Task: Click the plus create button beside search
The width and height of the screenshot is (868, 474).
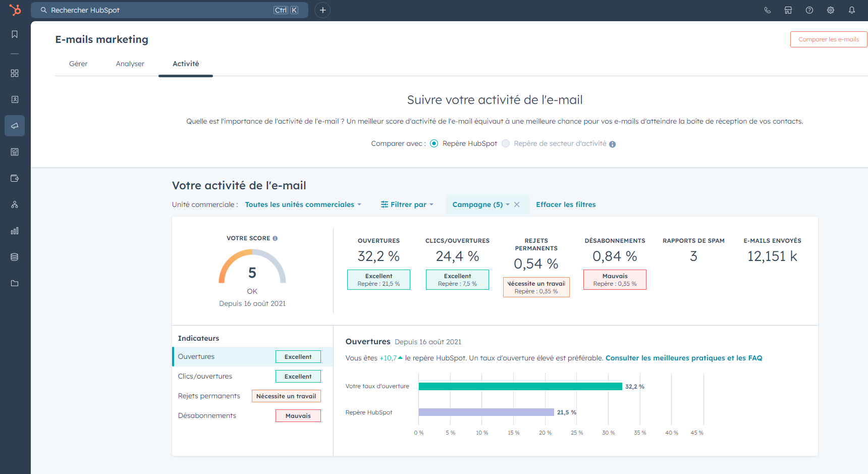Action: (322, 10)
